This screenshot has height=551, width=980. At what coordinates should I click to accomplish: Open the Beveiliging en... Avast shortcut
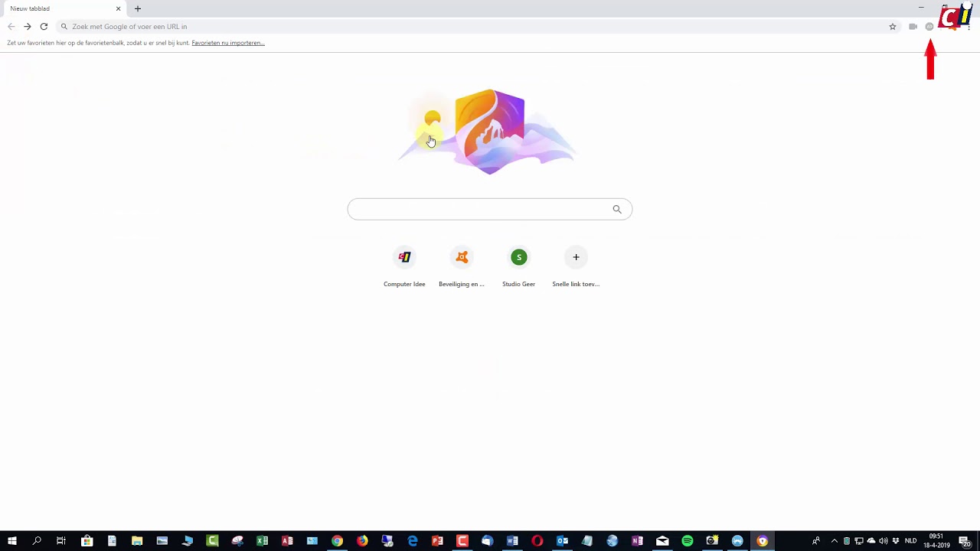[x=462, y=267]
